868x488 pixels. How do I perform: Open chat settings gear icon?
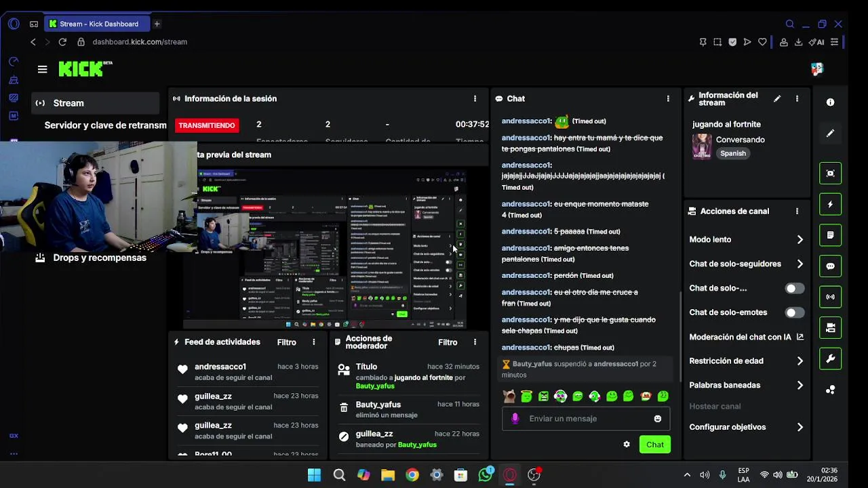coord(627,445)
